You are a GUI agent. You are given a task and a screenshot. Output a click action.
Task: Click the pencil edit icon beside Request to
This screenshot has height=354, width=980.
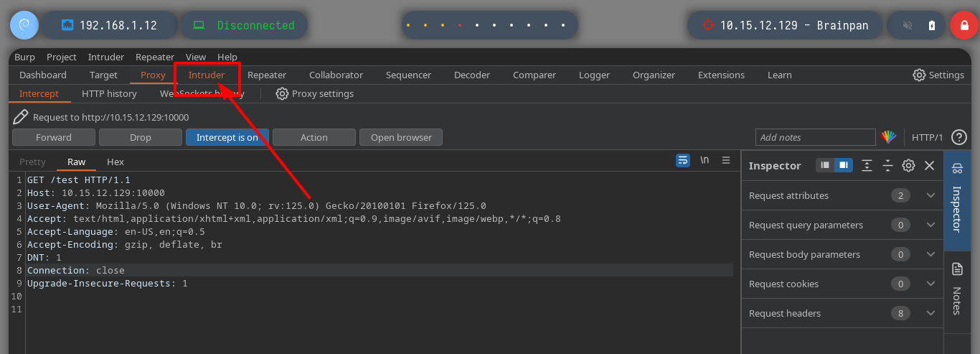click(21, 117)
